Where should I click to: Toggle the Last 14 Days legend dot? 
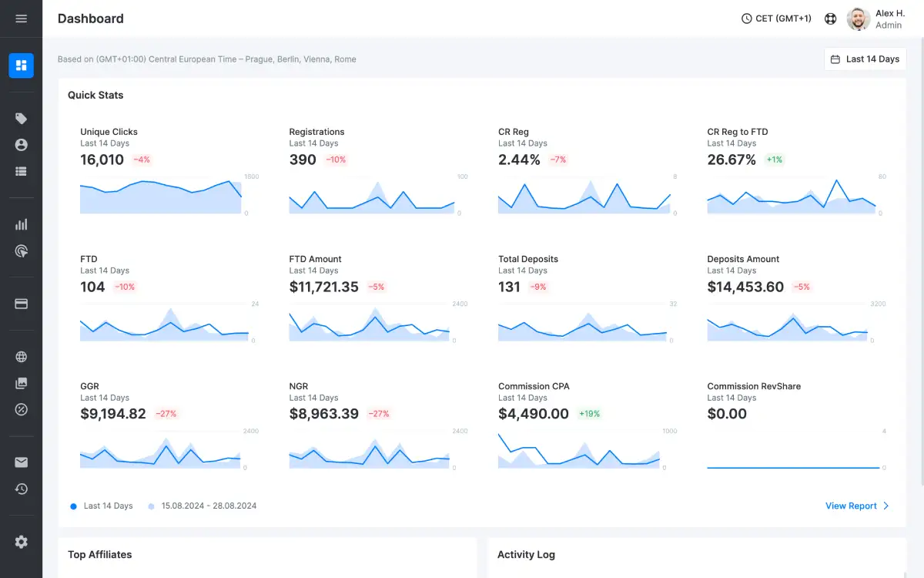pos(73,506)
